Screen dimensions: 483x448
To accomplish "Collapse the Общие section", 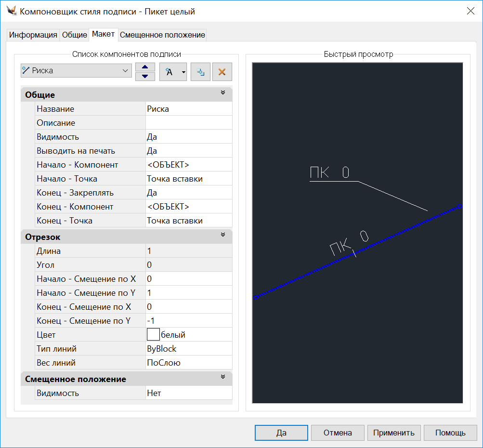I will 222,93.
